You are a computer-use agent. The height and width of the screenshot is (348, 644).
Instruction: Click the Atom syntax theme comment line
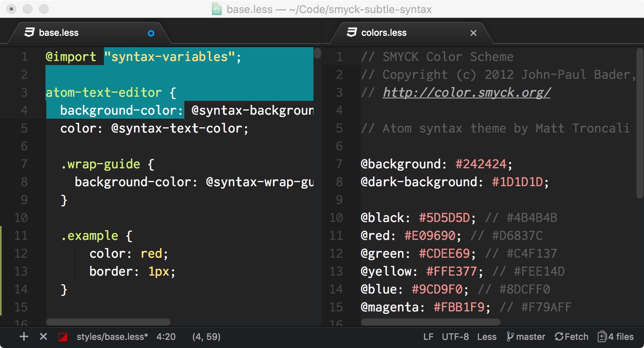click(495, 128)
